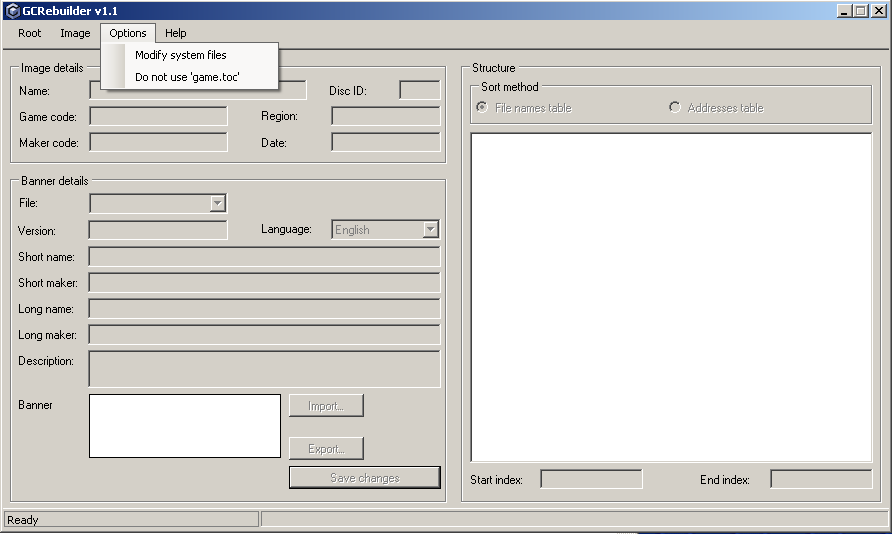The height and width of the screenshot is (534, 892).
Task: Expand the banner File dropdown
Action: click(x=217, y=203)
